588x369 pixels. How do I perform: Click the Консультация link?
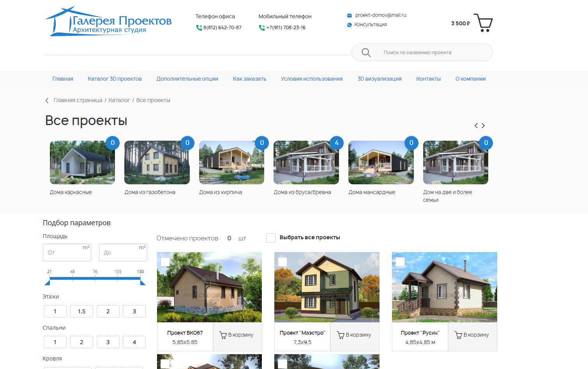(371, 25)
